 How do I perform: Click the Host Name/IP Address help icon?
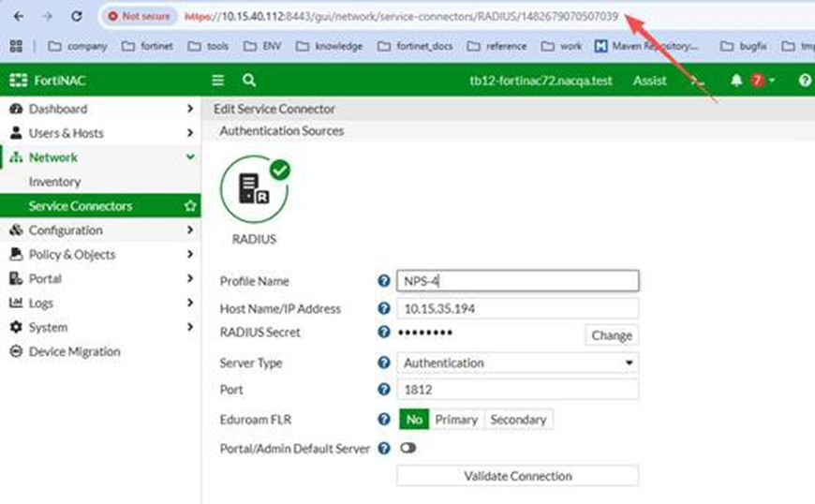pyautogui.click(x=383, y=308)
